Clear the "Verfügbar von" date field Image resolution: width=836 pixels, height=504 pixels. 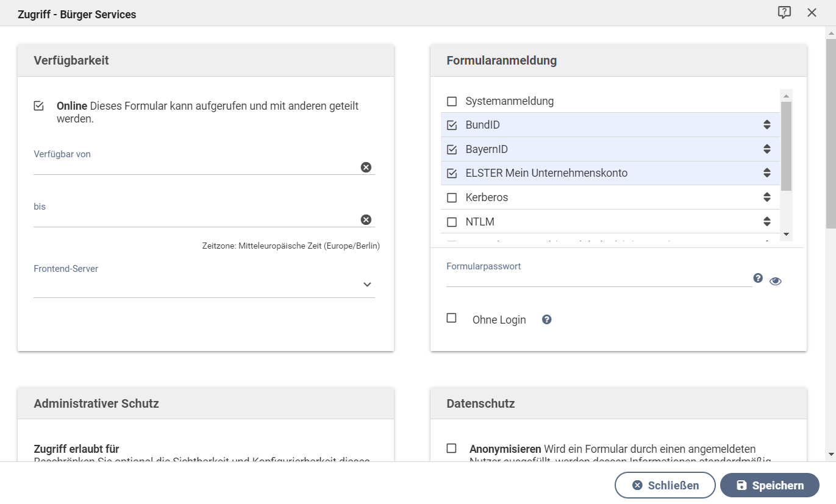[365, 166]
